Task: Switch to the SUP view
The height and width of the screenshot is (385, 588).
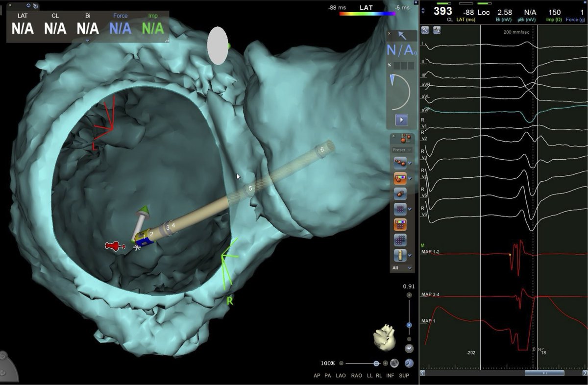Action: tap(404, 376)
